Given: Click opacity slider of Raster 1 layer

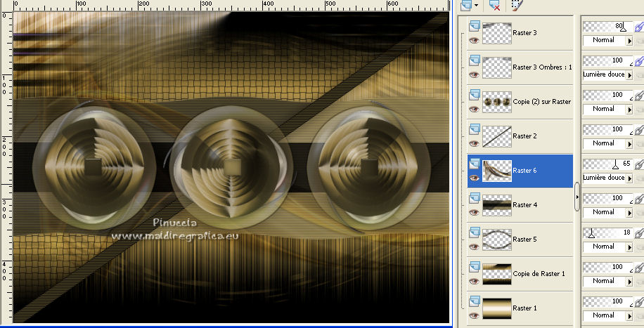Looking at the screenshot, I should click(x=608, y=303).
